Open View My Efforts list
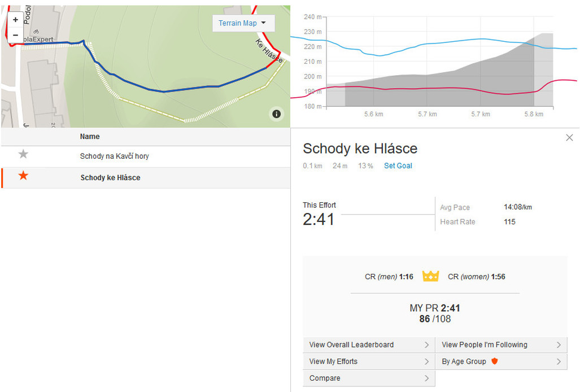The width and height of the screenshot is (580, 392). (369, 361)
